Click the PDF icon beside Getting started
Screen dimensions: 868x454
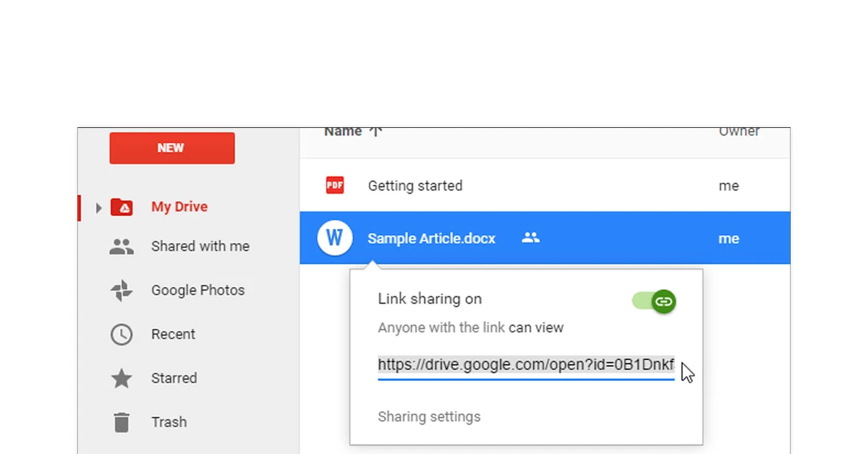334,185
